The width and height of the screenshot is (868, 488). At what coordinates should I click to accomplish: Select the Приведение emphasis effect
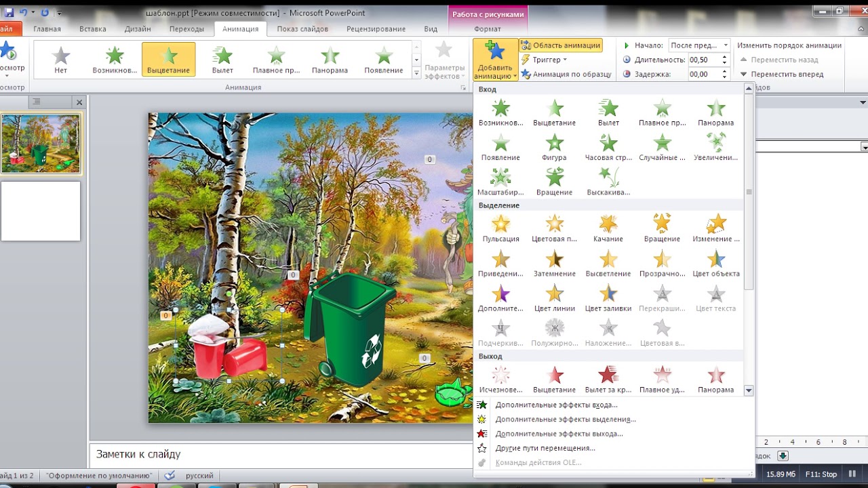pyautogui.click(x=500, y=263)
